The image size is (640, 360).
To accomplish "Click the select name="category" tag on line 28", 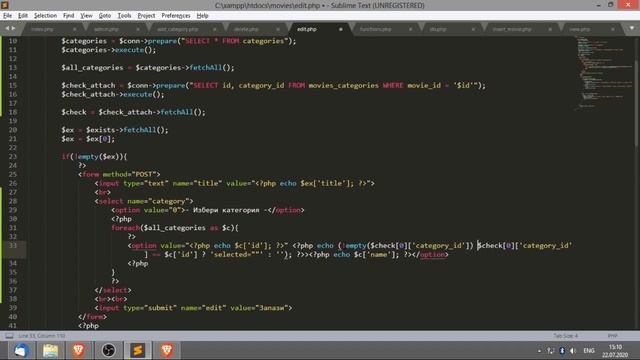I will pyautogui.click(x=144, y=201).
